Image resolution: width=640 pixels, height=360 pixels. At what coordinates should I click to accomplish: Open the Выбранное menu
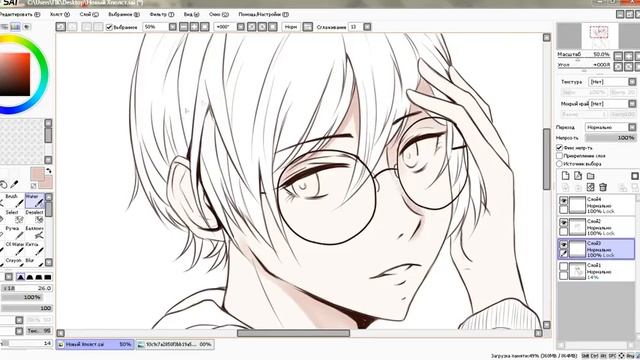(124, 14)
